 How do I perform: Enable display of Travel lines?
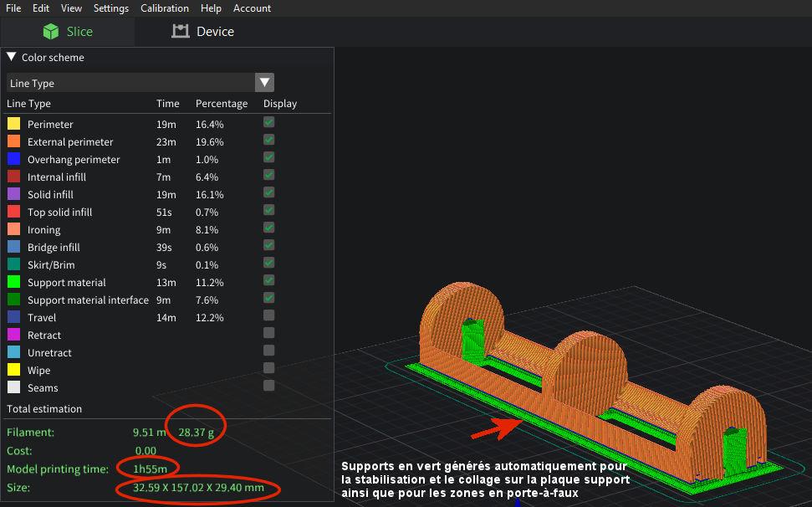point(268,315)
